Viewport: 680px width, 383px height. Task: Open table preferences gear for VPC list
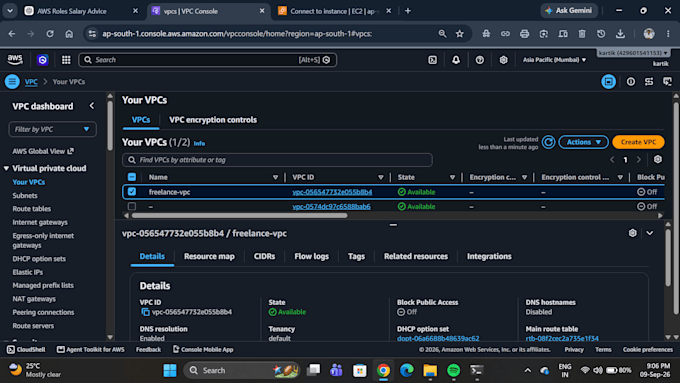point(657,160)
